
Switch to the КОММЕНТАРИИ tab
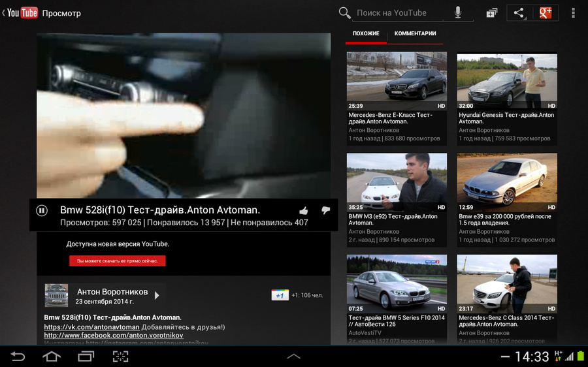tap(415, 34)
